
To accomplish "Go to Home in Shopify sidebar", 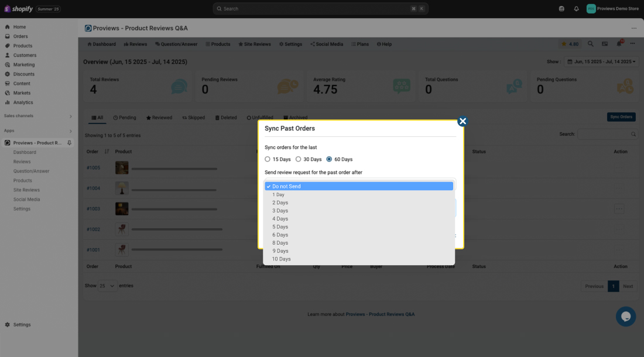I will (x=19, y=27).
